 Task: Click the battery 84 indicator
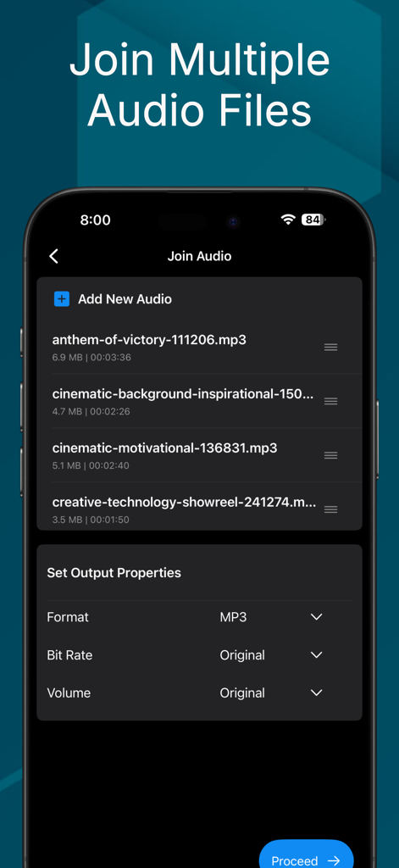pos(313,220)
